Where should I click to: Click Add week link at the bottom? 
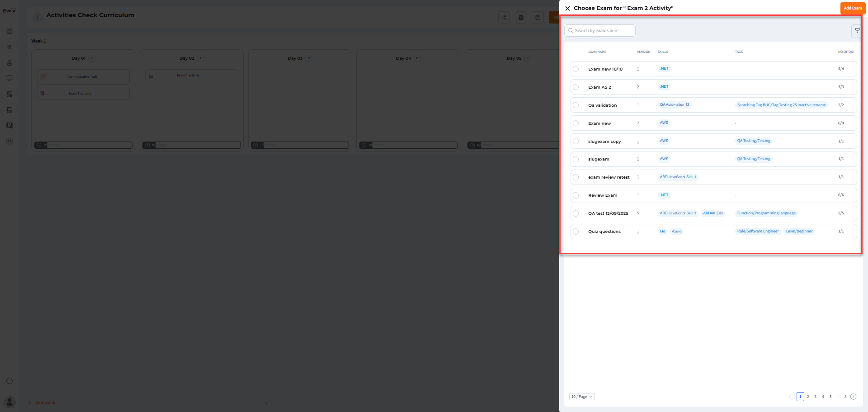(42, 403)
